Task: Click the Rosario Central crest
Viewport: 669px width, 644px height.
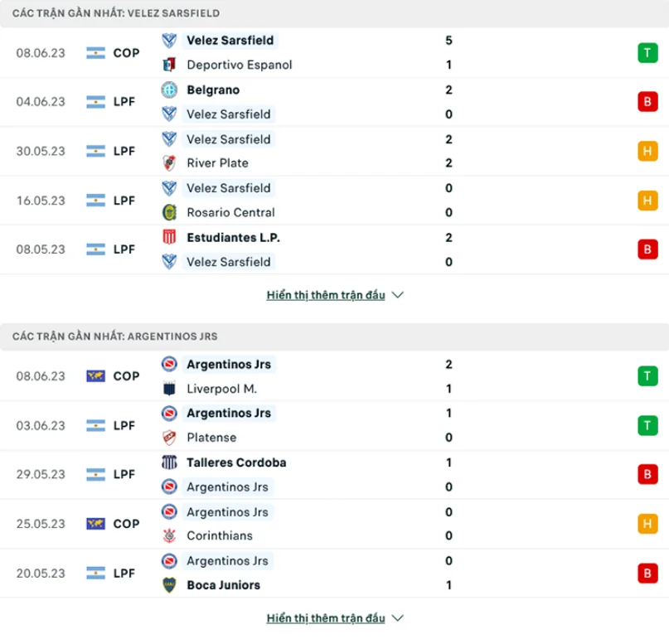Action: point(170,212)
